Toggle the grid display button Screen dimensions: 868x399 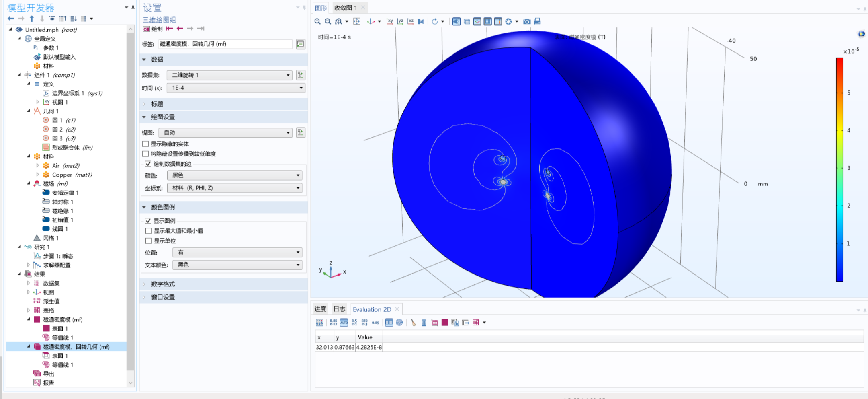(487, 21)
